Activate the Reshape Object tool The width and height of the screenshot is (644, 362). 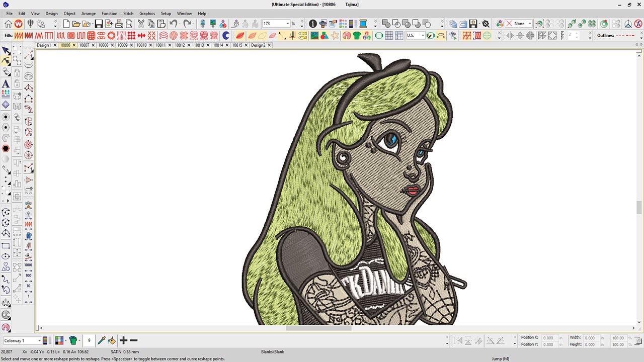pyautogui.click(x=6, y=61)
